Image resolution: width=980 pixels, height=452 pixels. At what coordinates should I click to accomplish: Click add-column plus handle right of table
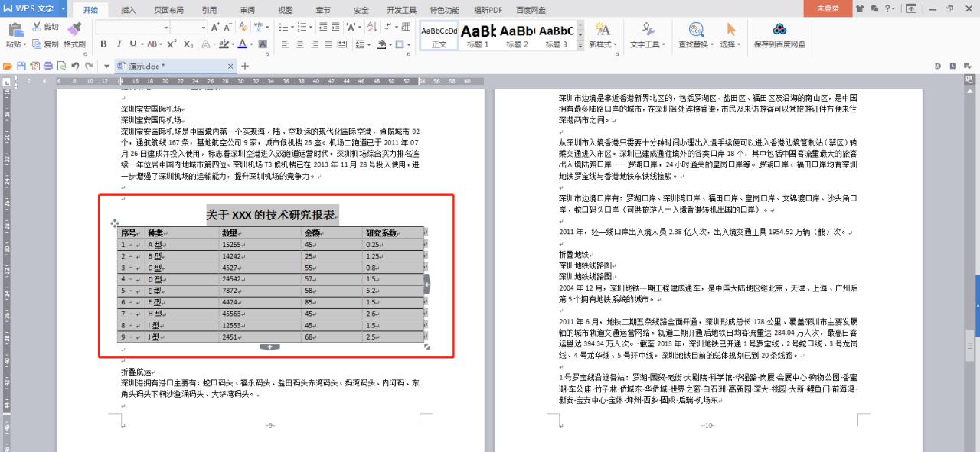pyautogui.click(x=426, y=284)
